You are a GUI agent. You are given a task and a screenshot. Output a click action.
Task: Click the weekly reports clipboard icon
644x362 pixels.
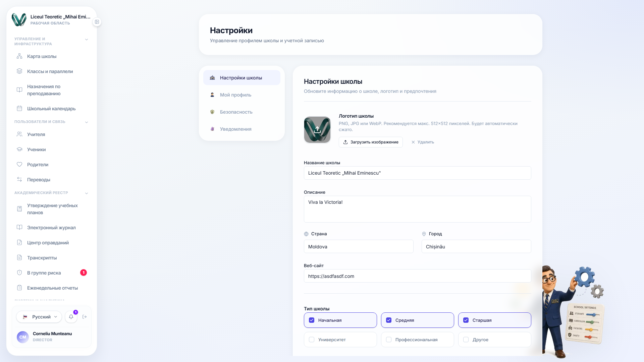click(19, 288)
